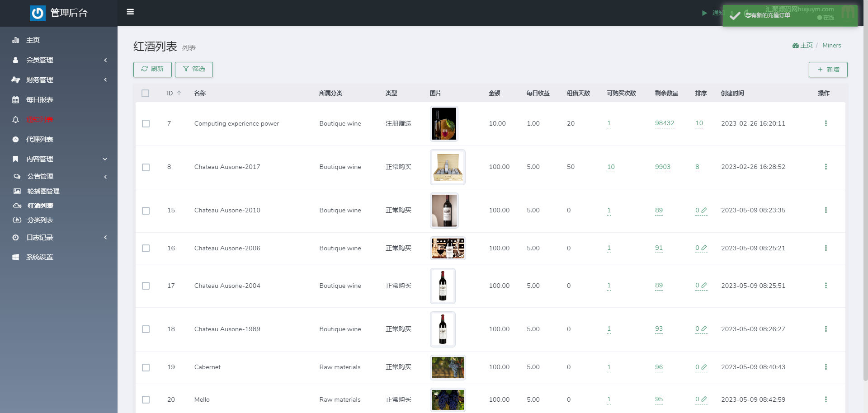Check the row with ID 7
868x413 pixels.
tap(146, 123)
